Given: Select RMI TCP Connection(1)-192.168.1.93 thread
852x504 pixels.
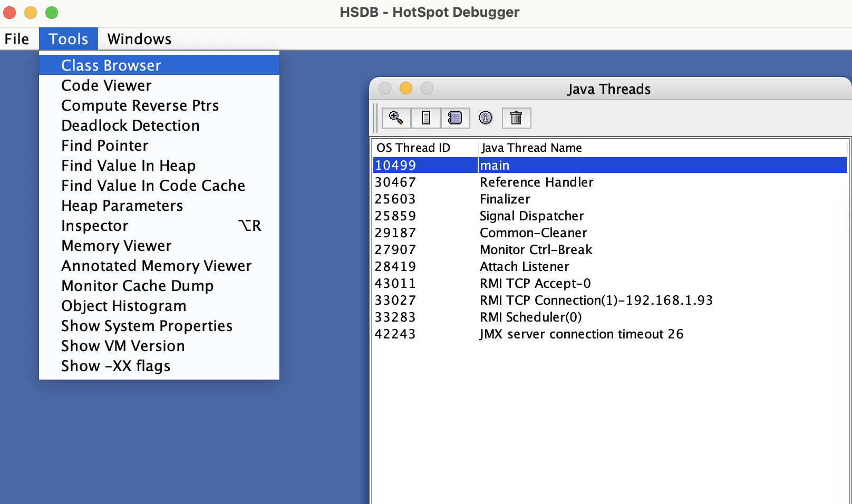Looking at the screenshot, I should tap(610, 300).
